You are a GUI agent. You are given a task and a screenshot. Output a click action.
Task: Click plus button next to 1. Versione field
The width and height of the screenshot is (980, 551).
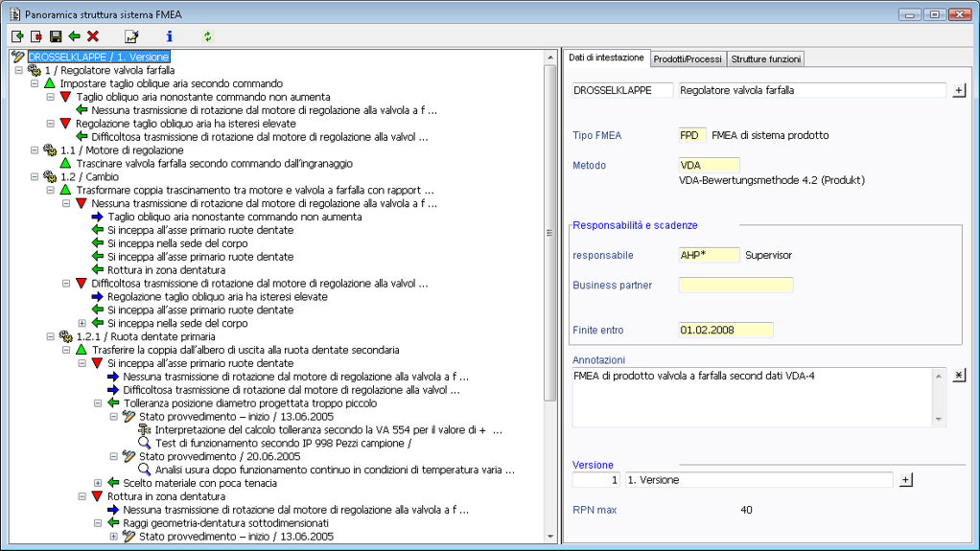pyautogui.click(x=905, y=480)
